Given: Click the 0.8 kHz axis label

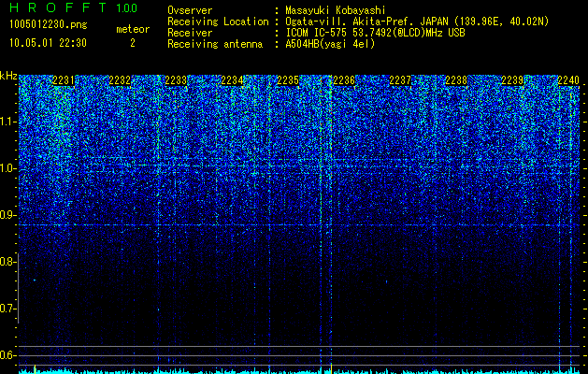Looking at the screenshot, I should click(x=7, y=262).
